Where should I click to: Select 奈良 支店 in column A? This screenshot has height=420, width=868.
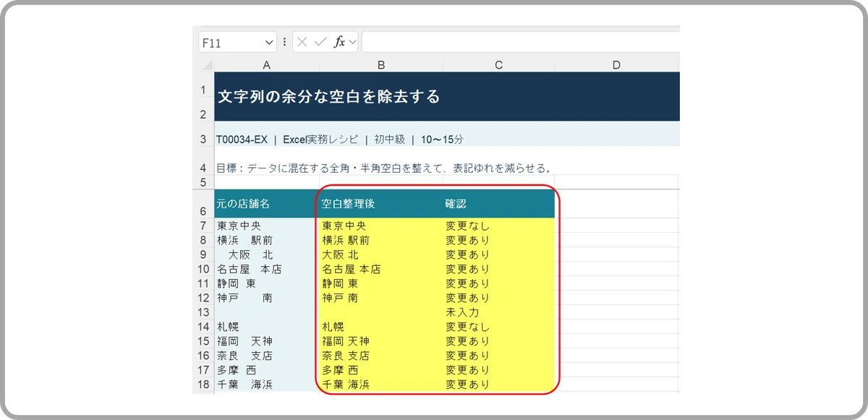pos(266,356)
